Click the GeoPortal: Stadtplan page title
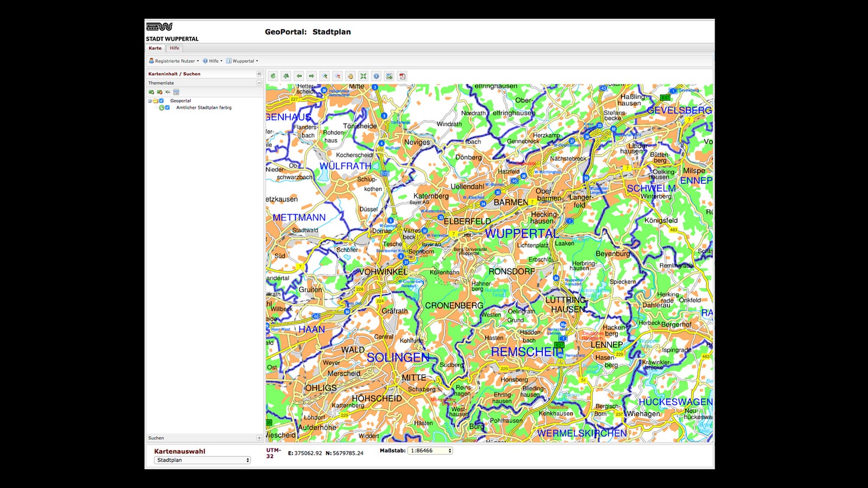Viewport: 868px width, 488px height. pos(308,32)
